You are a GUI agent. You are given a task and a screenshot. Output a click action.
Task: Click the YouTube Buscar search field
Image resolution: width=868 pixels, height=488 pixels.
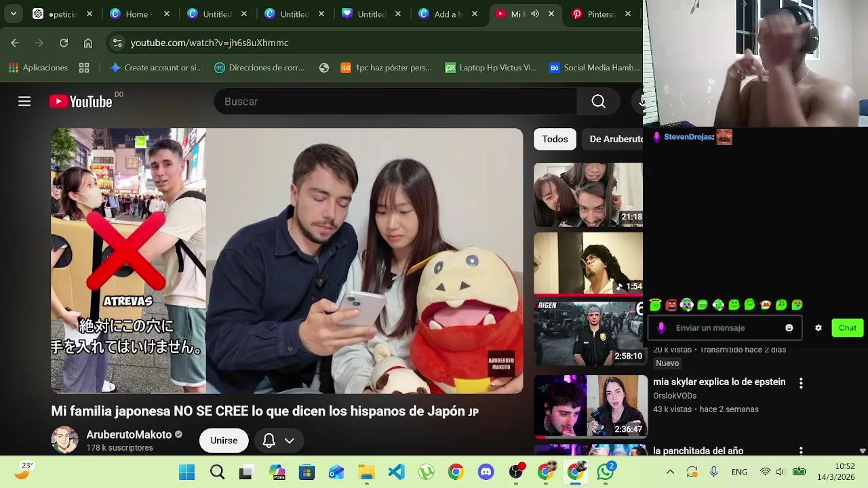pos(395,102)
